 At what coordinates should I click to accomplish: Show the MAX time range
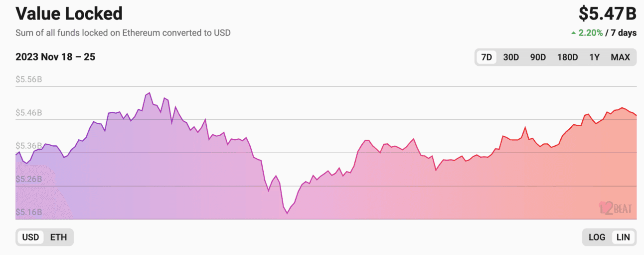(x=621, y=57)
